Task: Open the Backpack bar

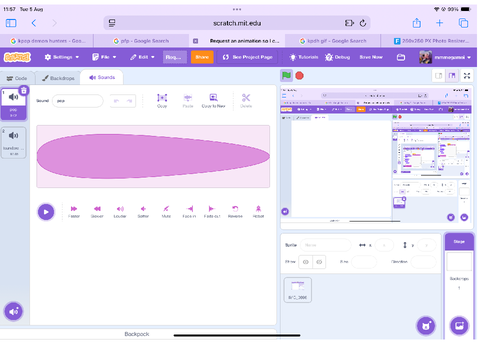Action: [138, 334]
